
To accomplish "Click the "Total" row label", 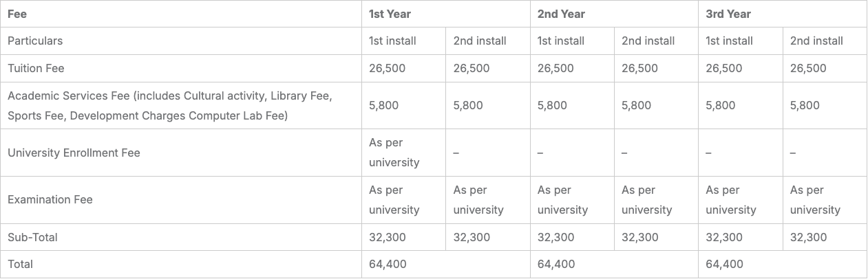I will pos(20,264).
